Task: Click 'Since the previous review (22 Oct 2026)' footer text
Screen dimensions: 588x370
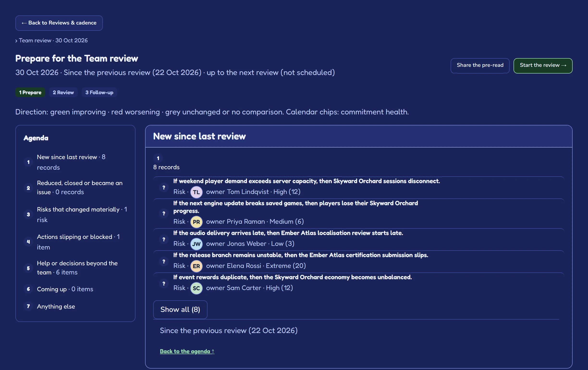Action: (x=229, y=330)
